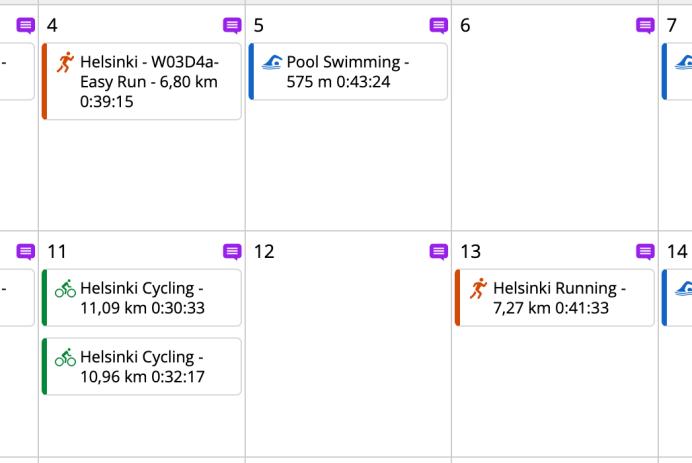Select day number 12 in the calendar

coord(264,252)
